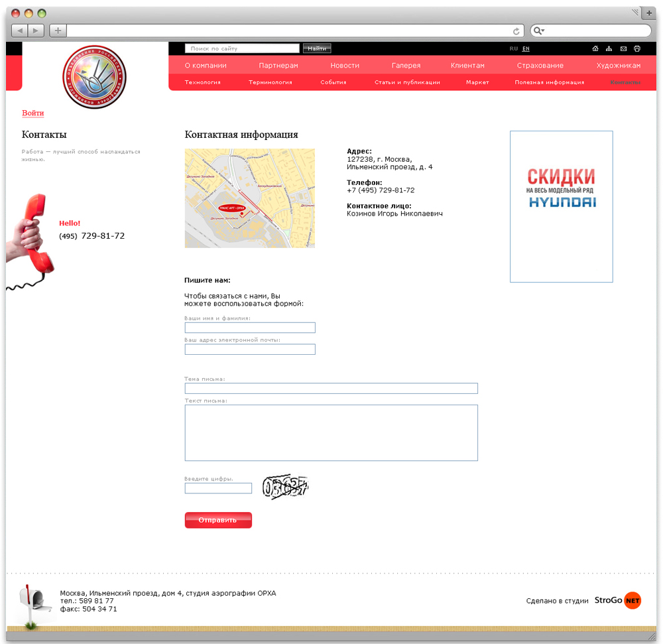Expand the browser search engine dropdown

click(539, 31)
